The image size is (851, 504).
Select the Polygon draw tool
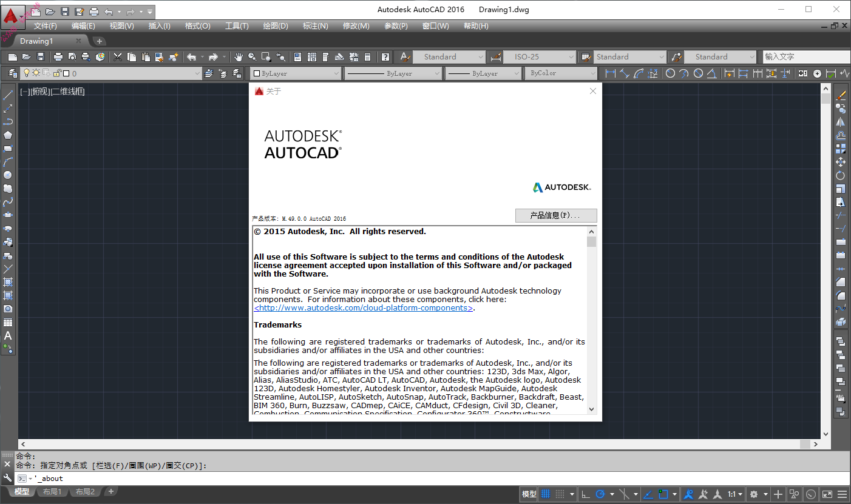pyautogui.click(x=8, y=135)
